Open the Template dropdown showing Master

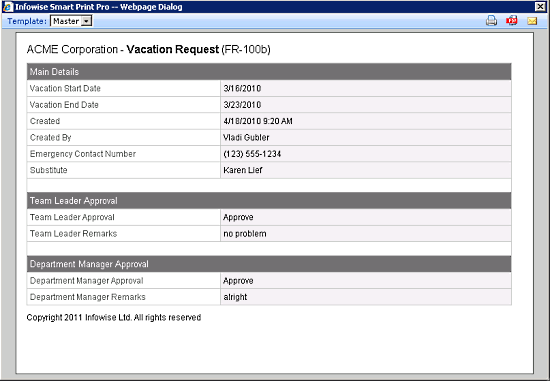71,21
